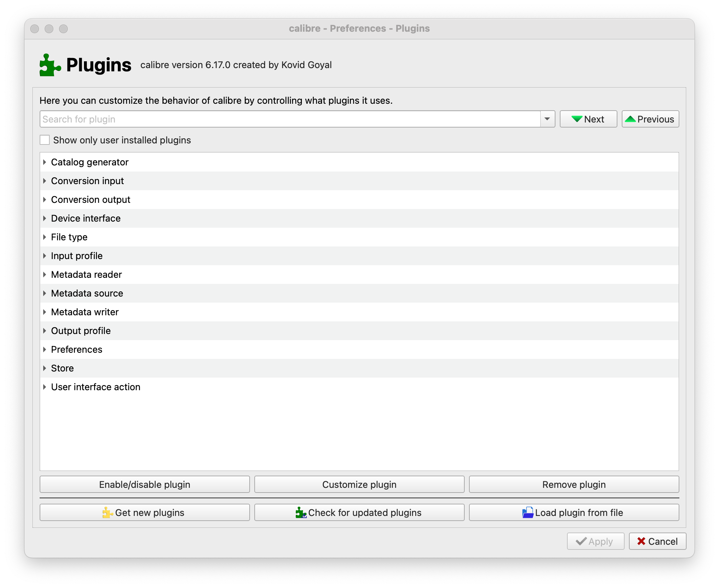Screen dimensions: 719x588
Task: Click the blue folder Load plugin icon
Action: click(x=528, y=513)
